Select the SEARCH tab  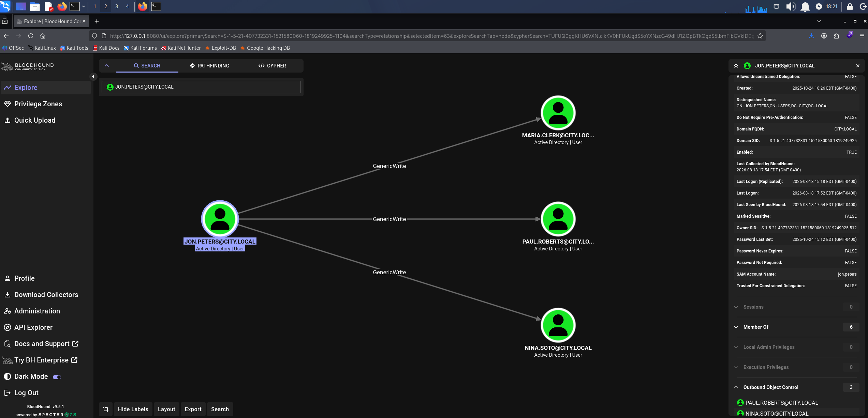(x=147, y=66)
